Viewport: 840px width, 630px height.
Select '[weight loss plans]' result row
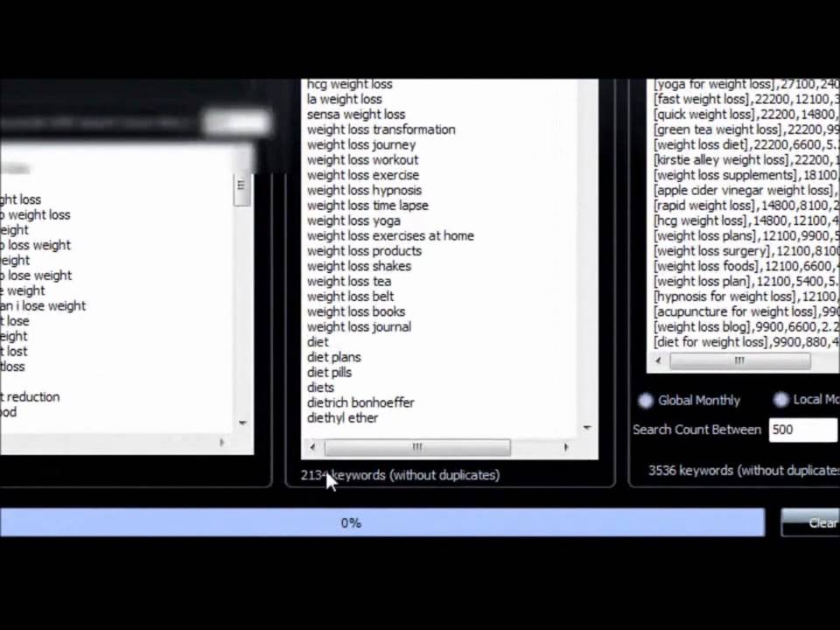(746, 235)
